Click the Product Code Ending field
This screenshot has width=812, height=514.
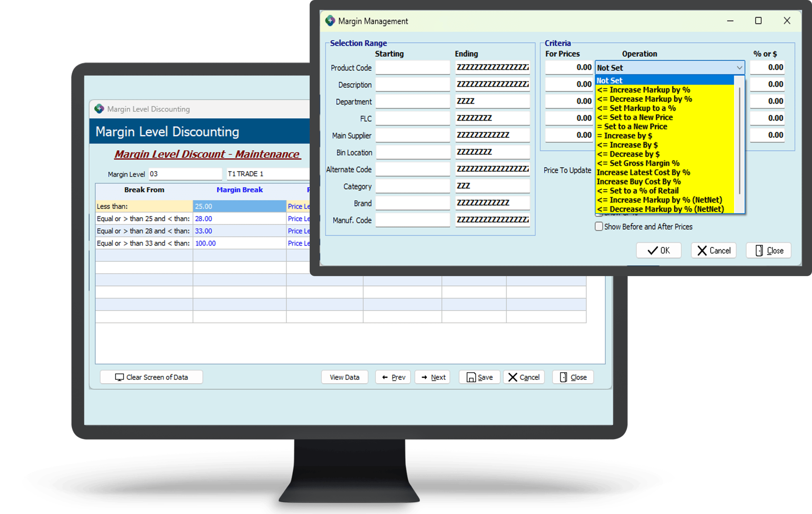coord(492,67)
